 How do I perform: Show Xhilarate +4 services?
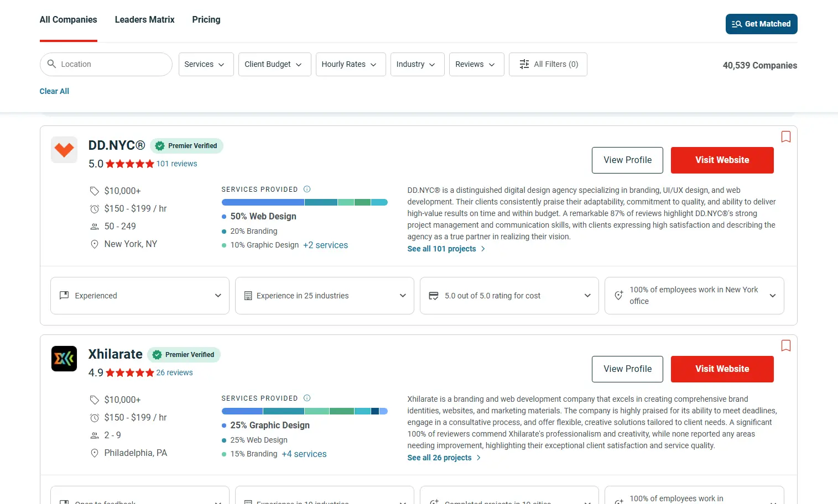[x=304, y=454]
